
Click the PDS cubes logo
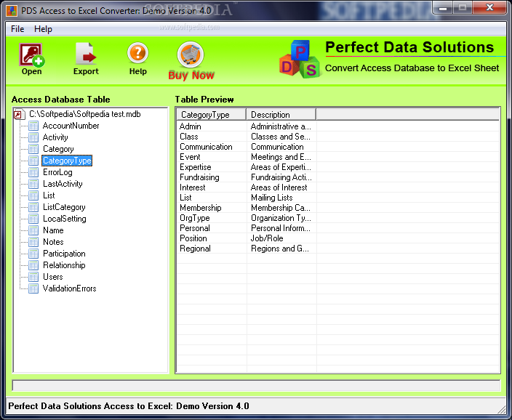point(300,60)
